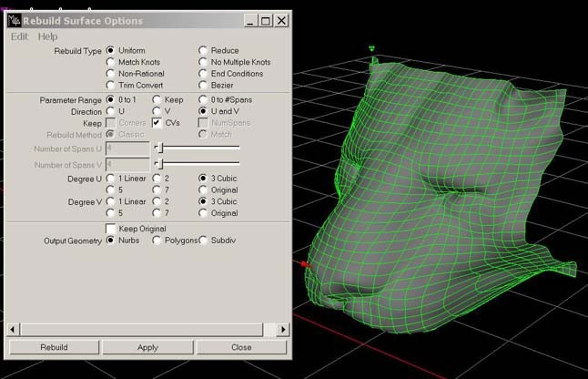Set Parameter Range to Keep
Viewport: 588px width, 379px height.
click(157, 99)
